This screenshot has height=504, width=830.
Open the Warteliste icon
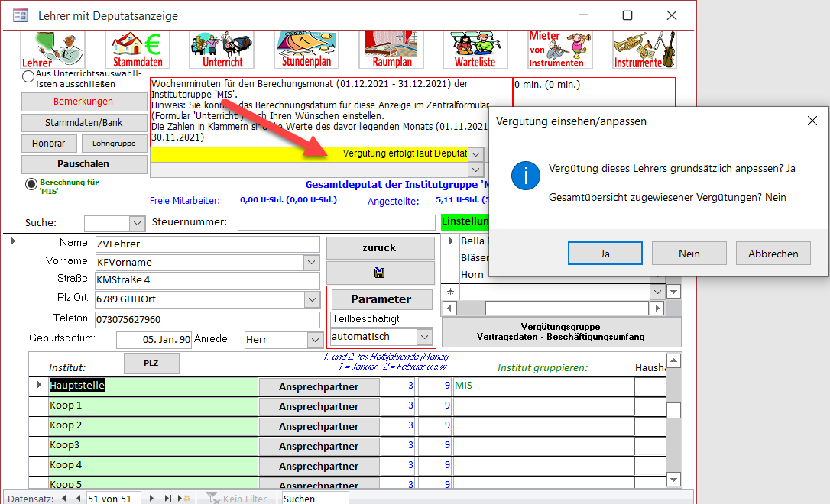[x=475, y=50]
